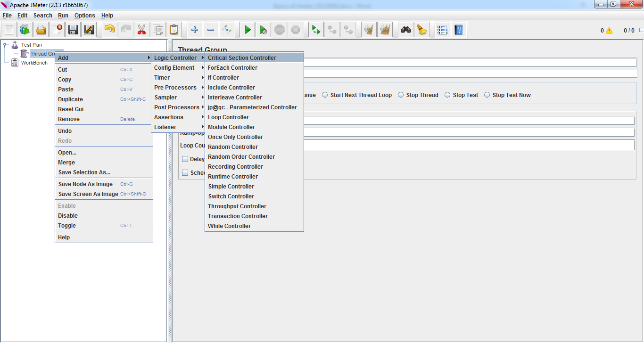Viewport: 644px width, 343px height.
Task: Select While Controller entry
Action: [255, 226]
